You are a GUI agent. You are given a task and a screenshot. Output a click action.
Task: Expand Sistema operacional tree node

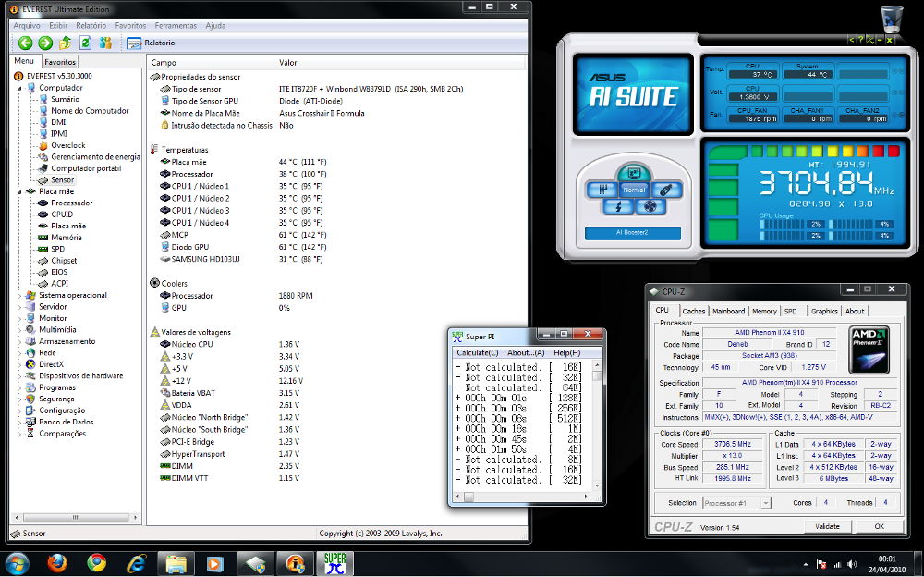[x=20, y=296]
